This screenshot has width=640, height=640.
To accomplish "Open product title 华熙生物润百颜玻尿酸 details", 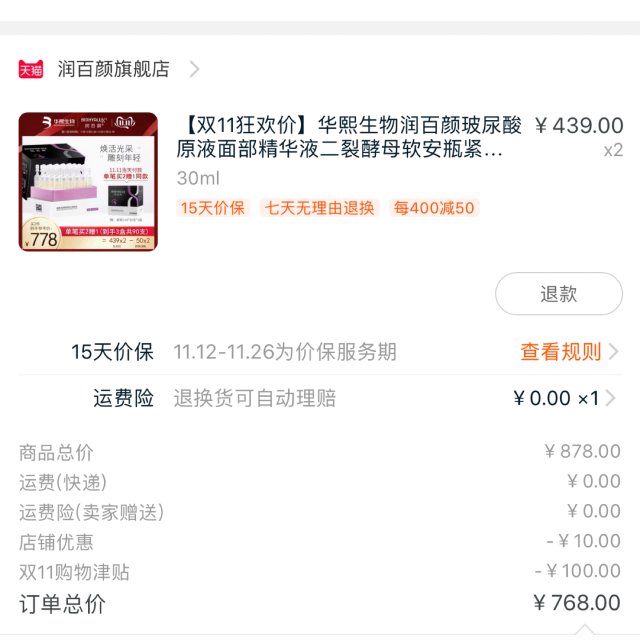I will [349, 137].
